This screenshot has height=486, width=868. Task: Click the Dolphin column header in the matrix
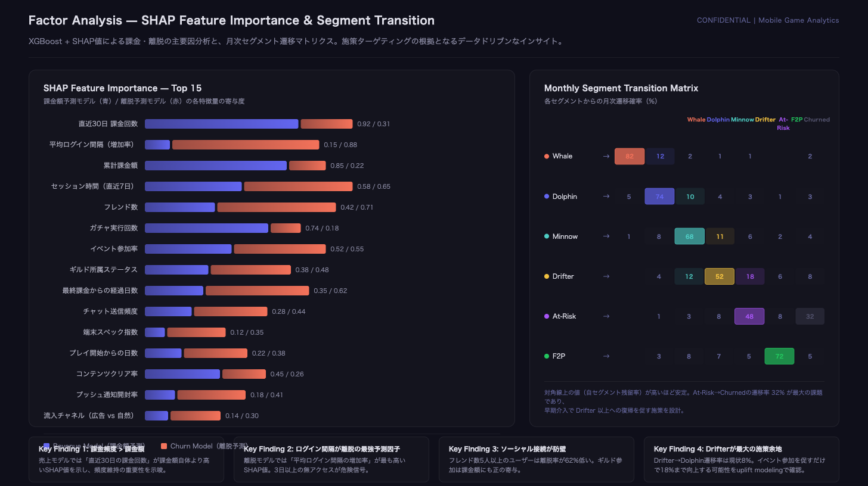[x=718, y=120]
